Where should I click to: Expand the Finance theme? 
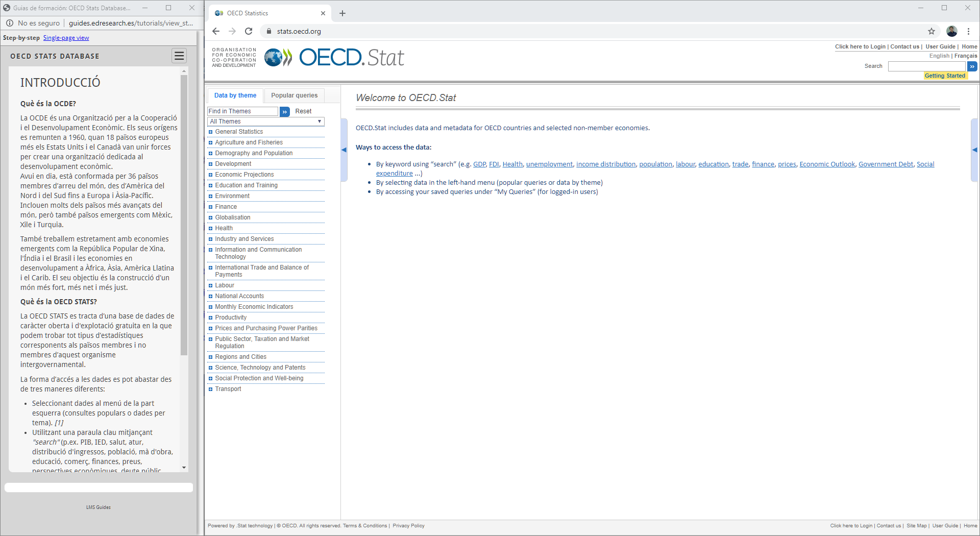click(210, 207)
